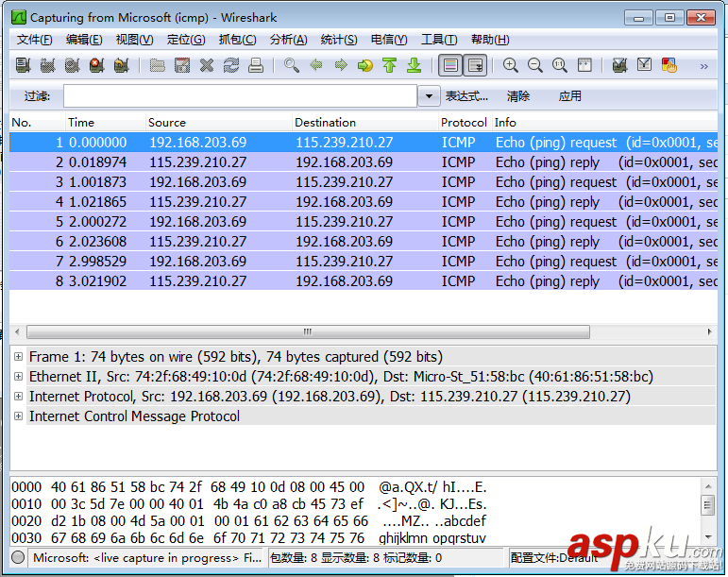Restart the running capture icon
Viewport: 728px width, 577px height.
pyautogui.click(x=121, y=65)
